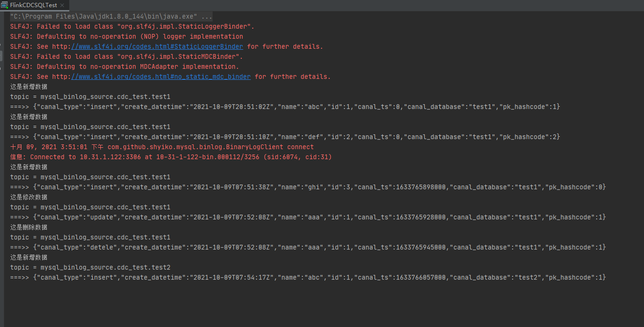Image resolution: width=644 pixels, height=327 pixels.
Task: Click the '这是修改数据' line
Action: coord(29,197)
